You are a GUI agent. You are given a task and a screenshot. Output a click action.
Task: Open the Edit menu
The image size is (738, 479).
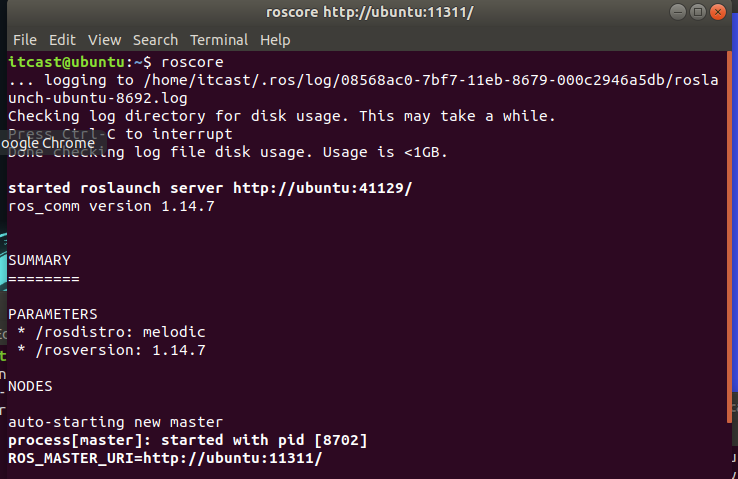click(62, 40)
